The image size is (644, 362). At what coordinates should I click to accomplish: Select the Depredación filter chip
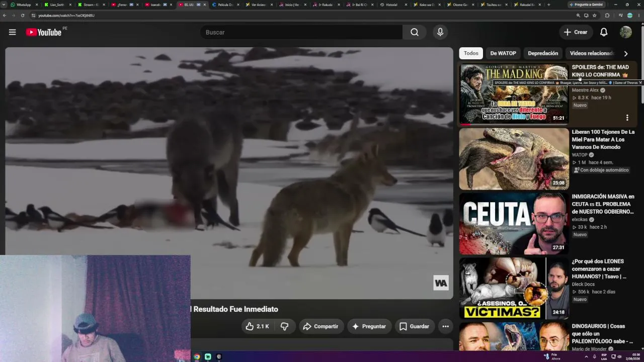tap(543, 53)
